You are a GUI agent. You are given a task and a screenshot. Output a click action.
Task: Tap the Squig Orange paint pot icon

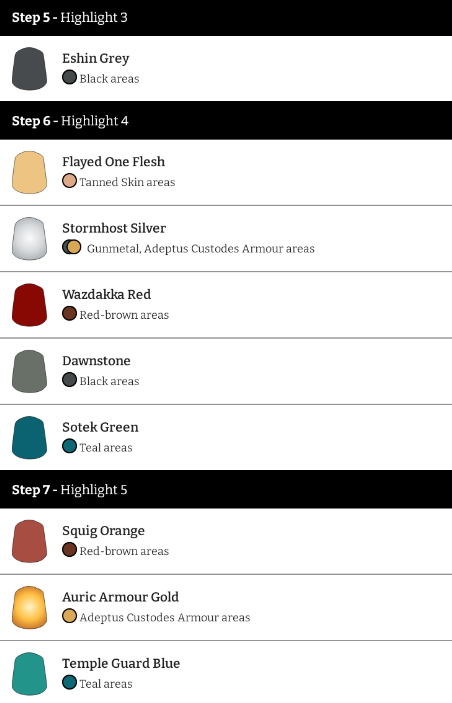point(29,541)
